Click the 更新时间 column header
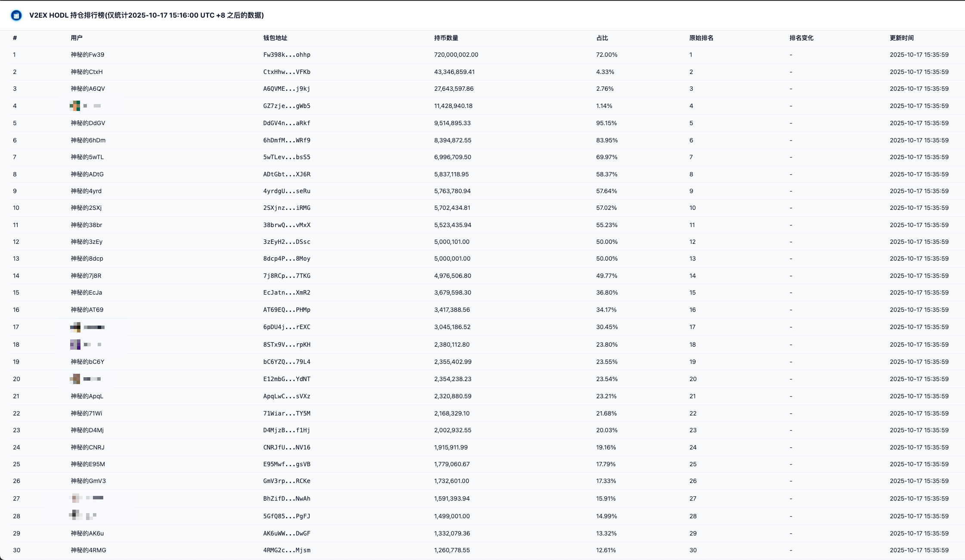The height and width of the screenshot is (560, 965). [x=901, y=38]
